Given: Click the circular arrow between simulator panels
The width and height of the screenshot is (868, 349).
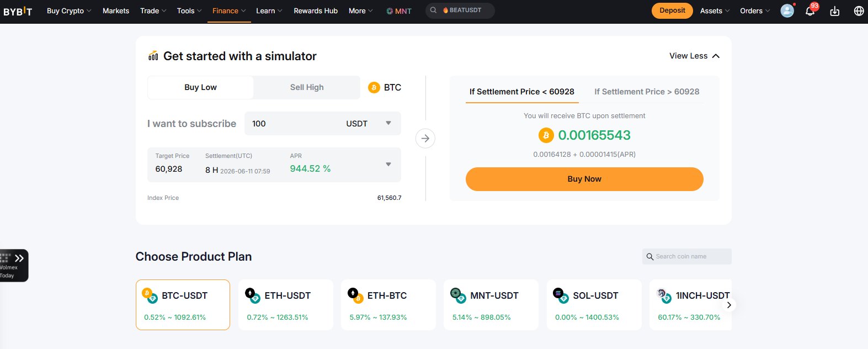Looking at the screenshot, I should pos(425,138).
